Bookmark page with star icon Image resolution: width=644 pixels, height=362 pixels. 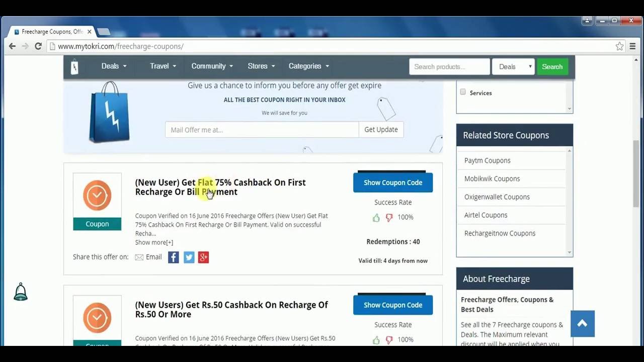pos(619,46)
